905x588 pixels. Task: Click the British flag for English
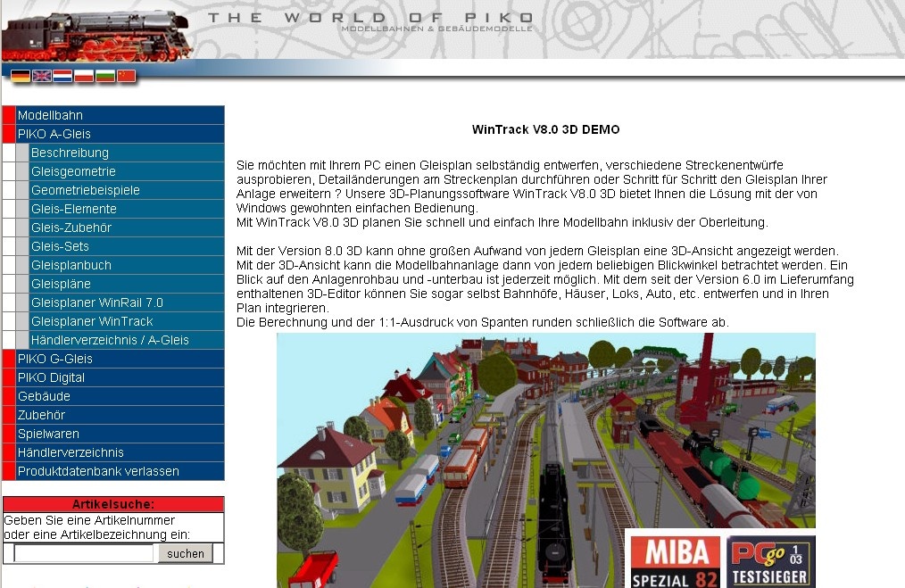[x=41, y=77]
